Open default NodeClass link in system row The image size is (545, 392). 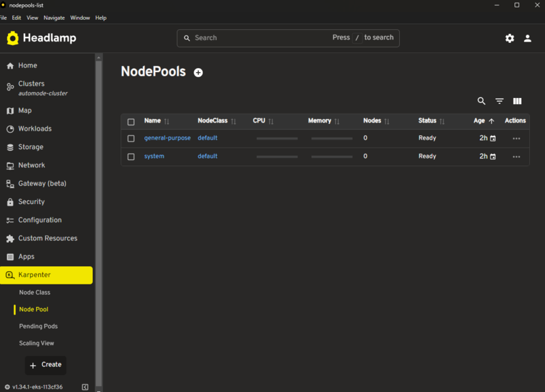(x=208, y=157)
